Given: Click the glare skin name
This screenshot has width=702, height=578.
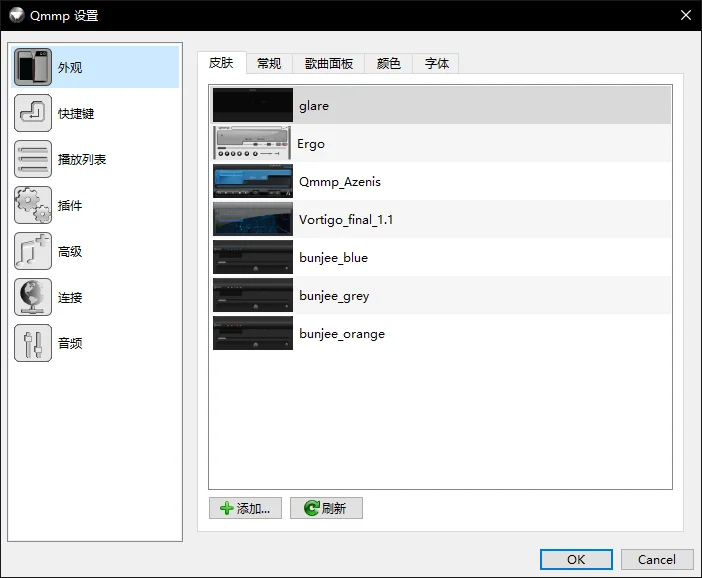Looking at the screenshot, I should tap(314, 106).
